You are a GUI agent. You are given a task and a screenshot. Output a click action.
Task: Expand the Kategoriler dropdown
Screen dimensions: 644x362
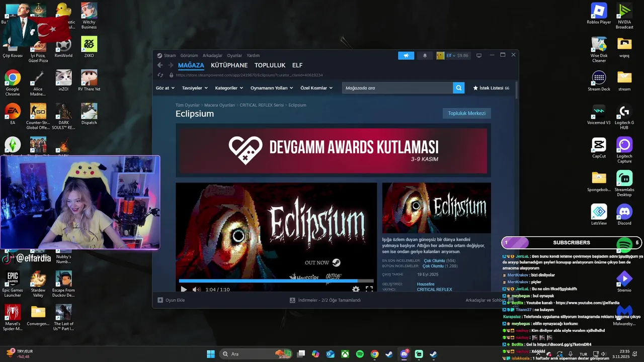pos(229,88)
